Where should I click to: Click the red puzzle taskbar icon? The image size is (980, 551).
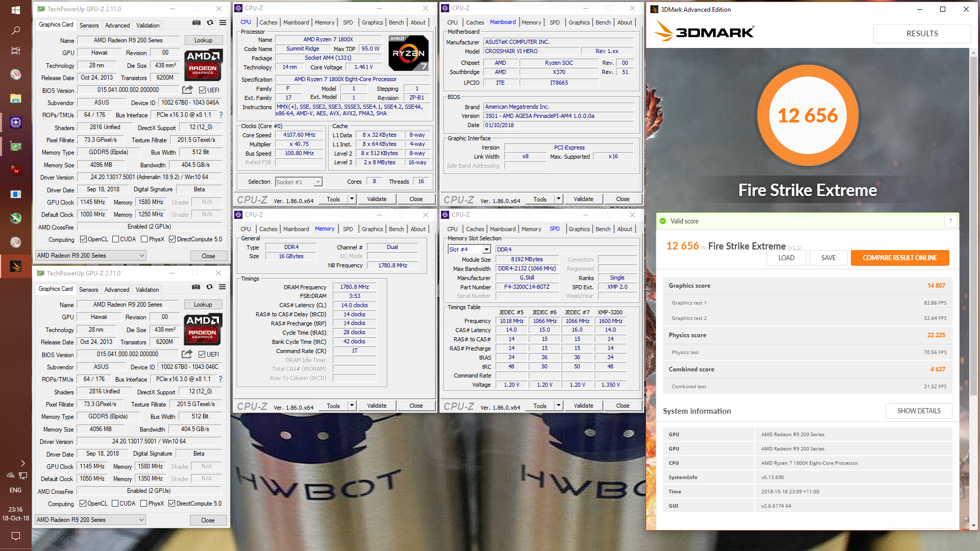pyautogui.click(x=15, y=170)
